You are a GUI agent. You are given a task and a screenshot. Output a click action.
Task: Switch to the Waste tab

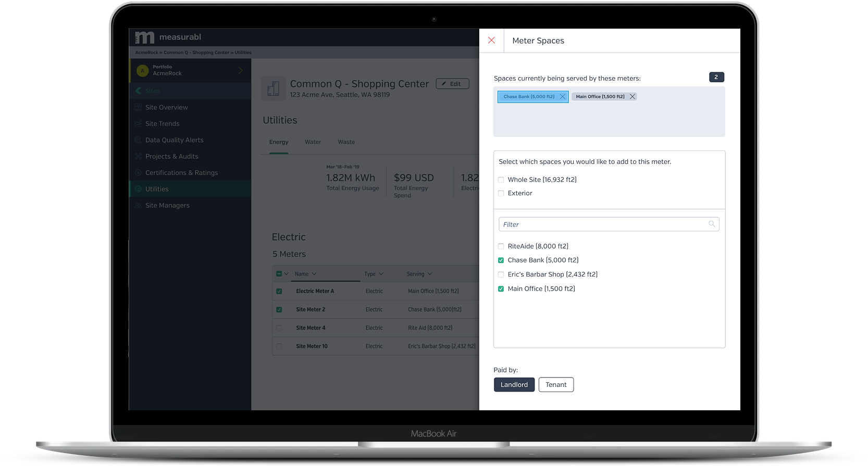click(346, 142)
